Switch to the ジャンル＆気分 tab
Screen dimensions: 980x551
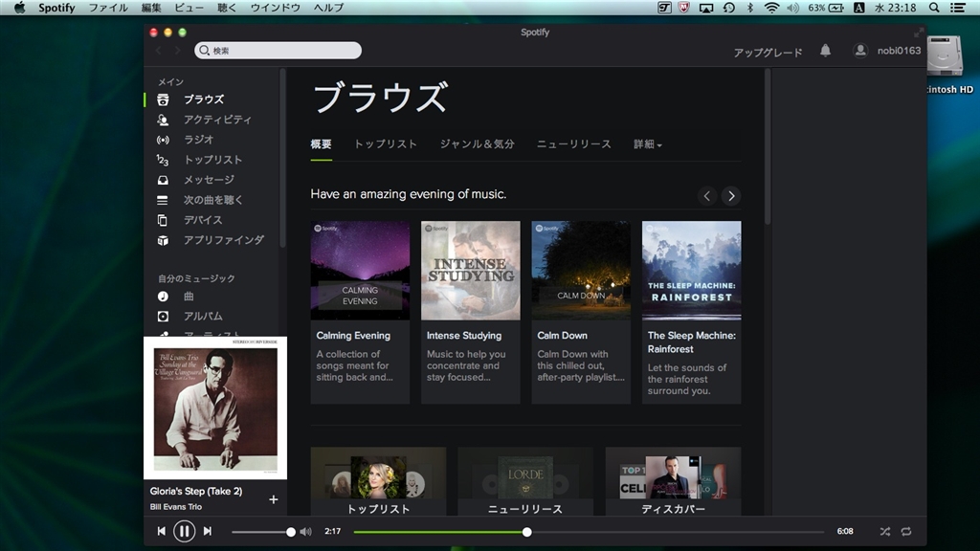tap(477, 144)
